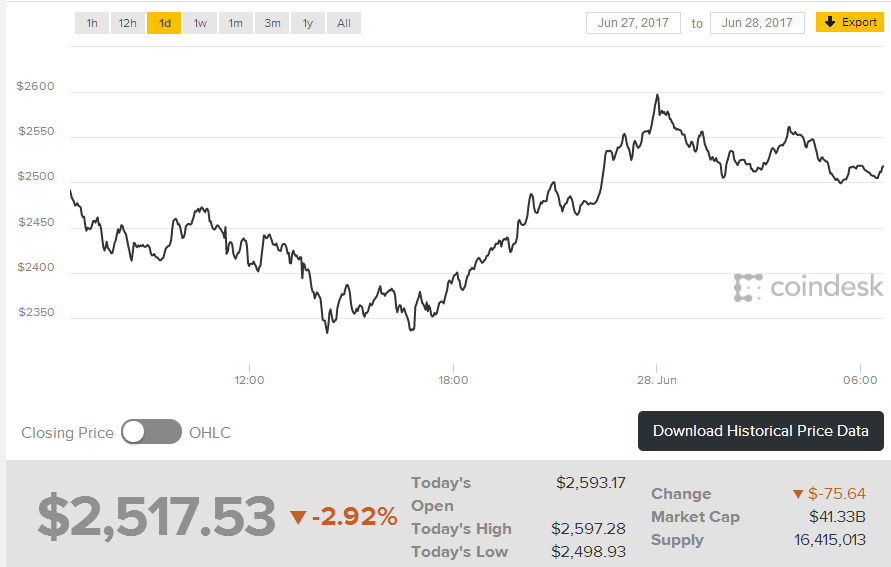Click the coindesk logo watermark
This screenshot has height=567, width=891.
click(x=809, y=288)
